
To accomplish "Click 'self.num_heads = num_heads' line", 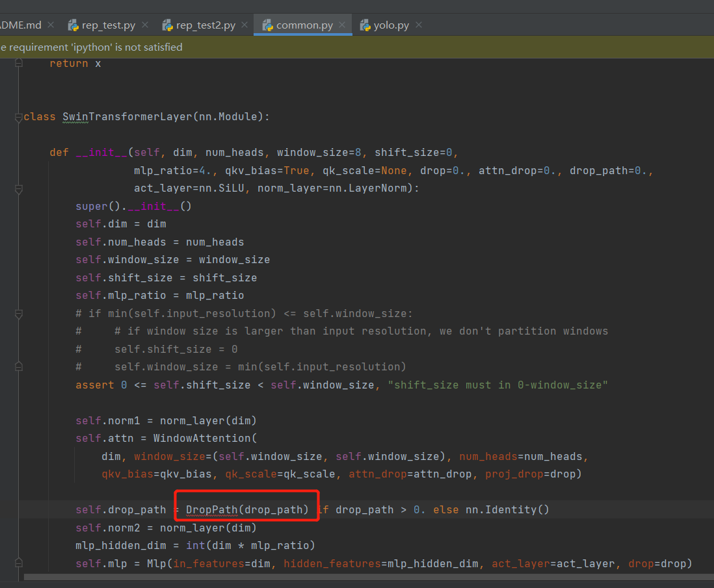I will tap(160, 242).
